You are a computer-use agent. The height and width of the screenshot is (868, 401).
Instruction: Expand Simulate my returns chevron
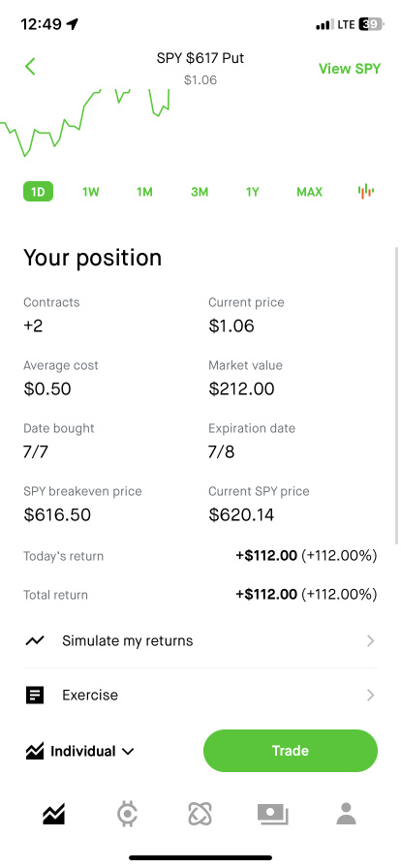[x=371, y=641]
